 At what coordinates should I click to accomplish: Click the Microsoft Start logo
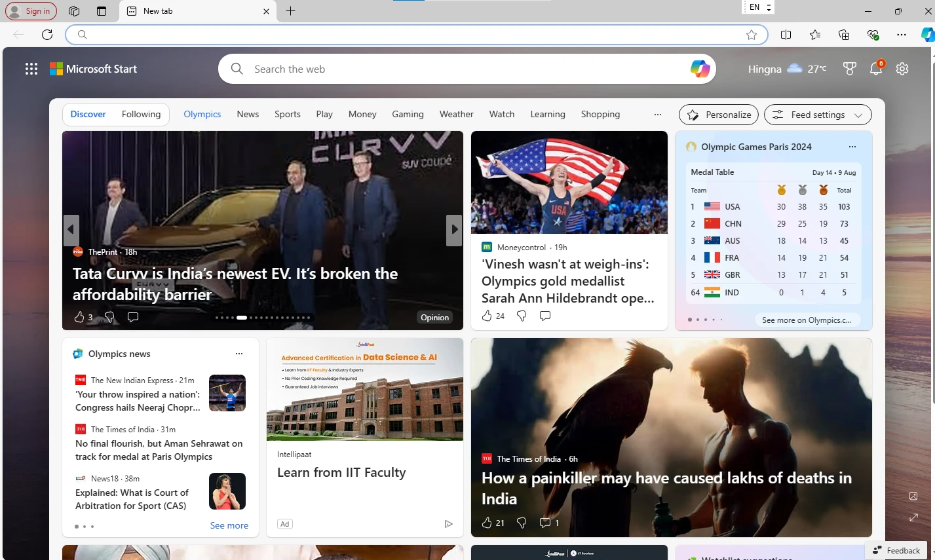coord(94,69)
